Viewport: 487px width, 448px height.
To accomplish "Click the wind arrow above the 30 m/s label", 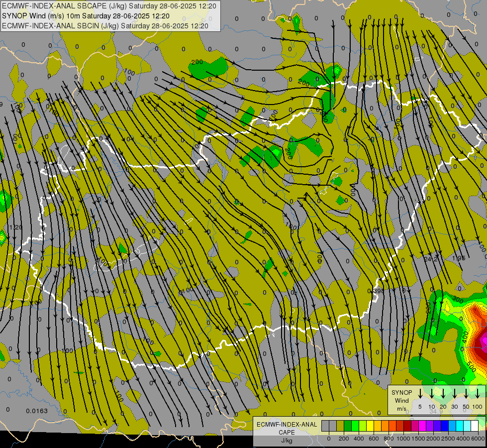I will point(454,394).
